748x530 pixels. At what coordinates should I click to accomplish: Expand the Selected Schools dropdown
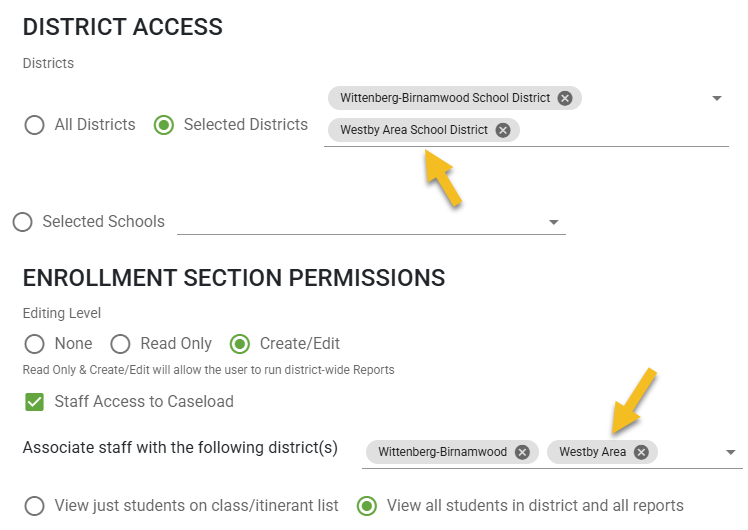[x=553, y=222]
